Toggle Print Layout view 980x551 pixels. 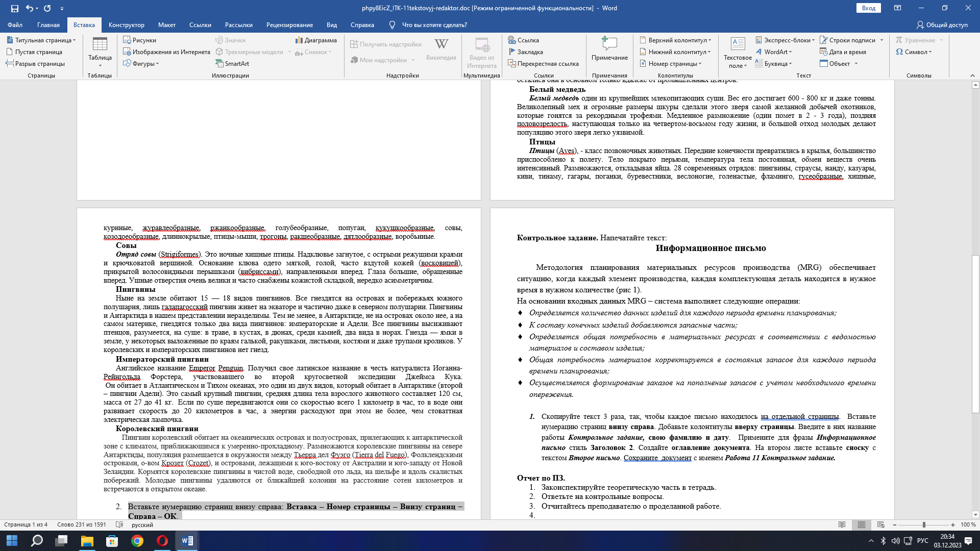pos(862,524)
